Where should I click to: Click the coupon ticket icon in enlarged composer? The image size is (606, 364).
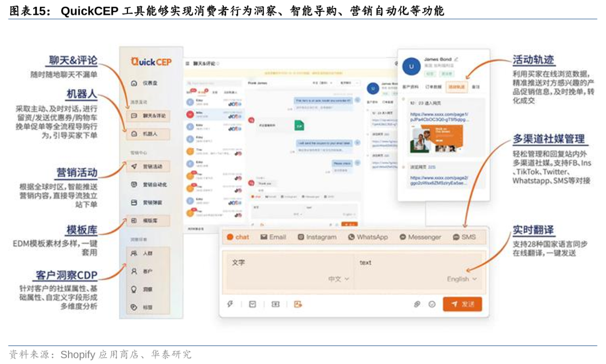[x=275, y=305]
